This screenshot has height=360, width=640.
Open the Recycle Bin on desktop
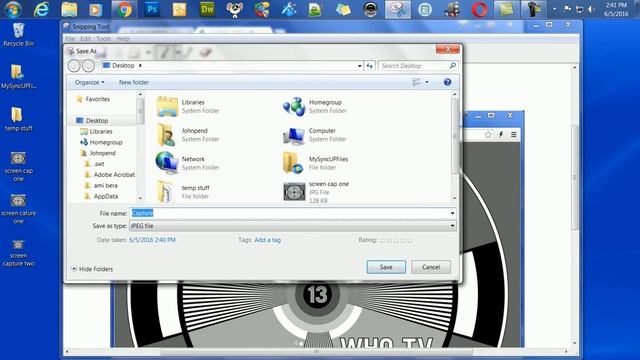[18, 35]
